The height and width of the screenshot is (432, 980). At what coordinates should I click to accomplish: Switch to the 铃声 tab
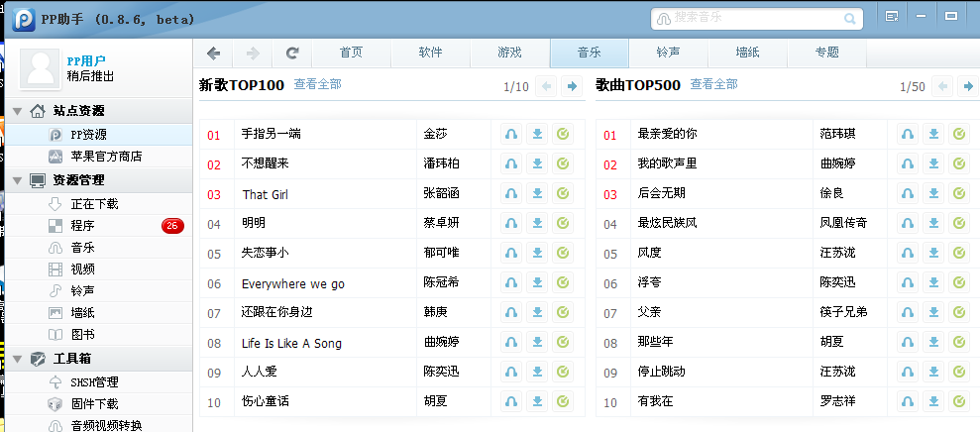coord(668,54)
